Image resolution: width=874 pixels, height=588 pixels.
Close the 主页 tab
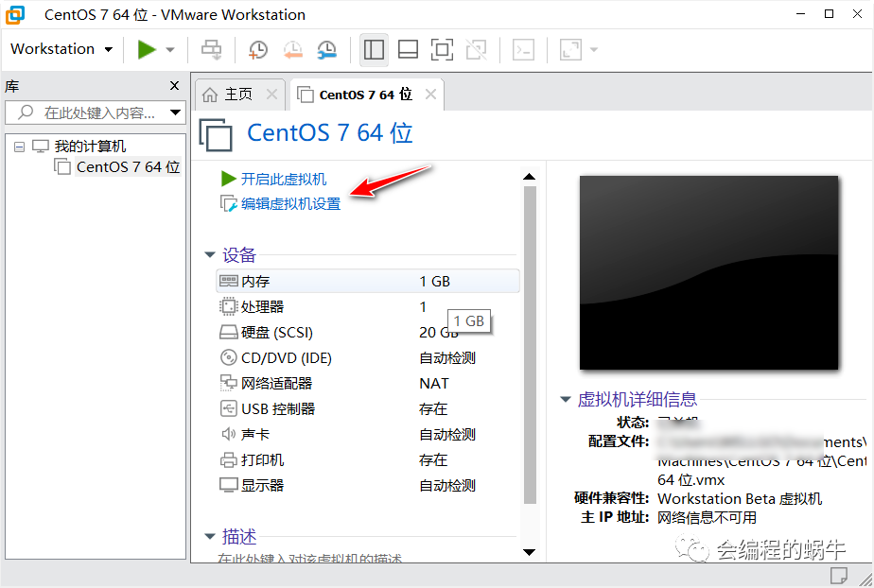271,95
